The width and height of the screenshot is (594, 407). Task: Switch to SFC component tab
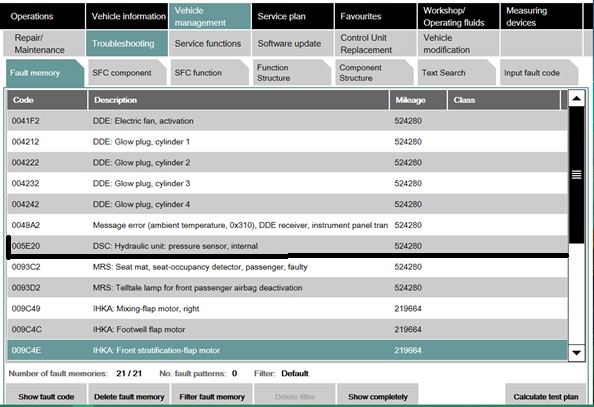pos(127,72)
